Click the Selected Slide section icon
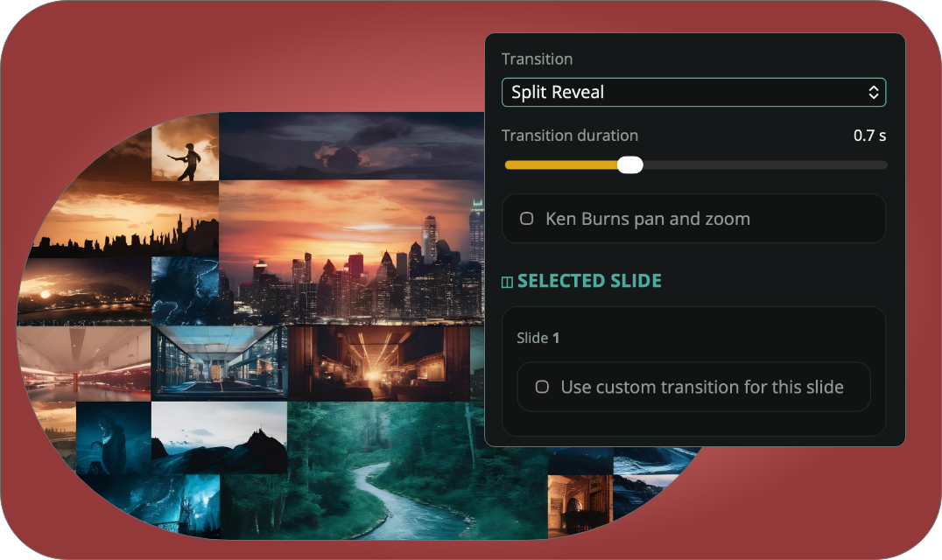Screen dimensions: 942x560 coord(507,282)
